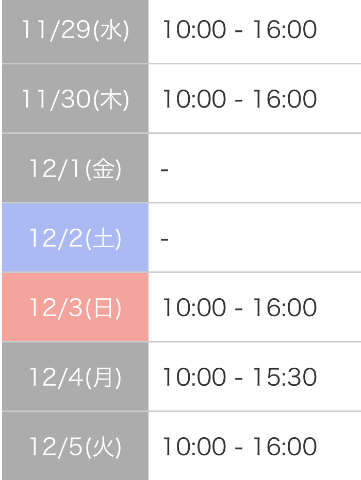Select the 11/29(水) date cell

click(x=75, y=31)
